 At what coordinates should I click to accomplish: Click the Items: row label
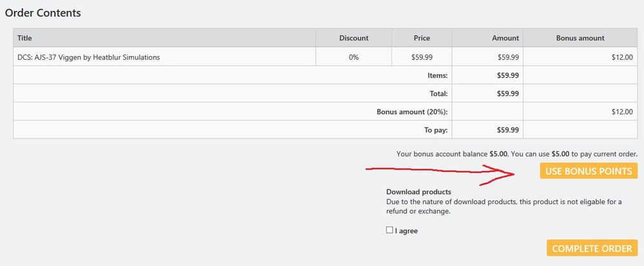(437, 75)
